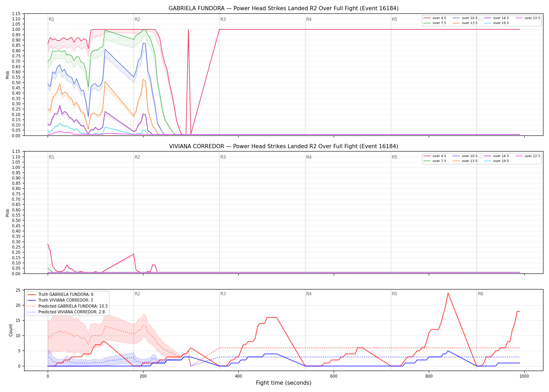The height and width of the screenshot is (392, 549).
Task: Select 'over 13.5' legend entry in Corredor chart
Action: (465, 161)
